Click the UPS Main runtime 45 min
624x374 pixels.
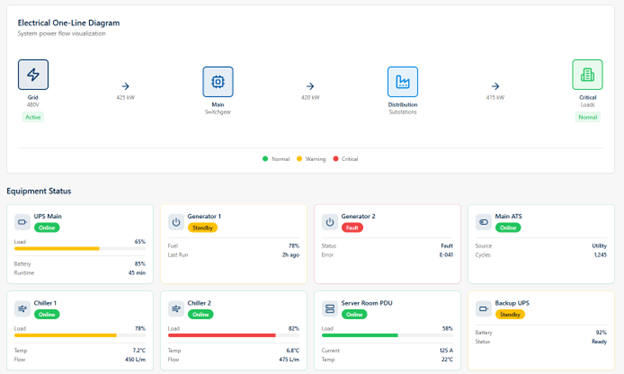[x=137, y=273]
